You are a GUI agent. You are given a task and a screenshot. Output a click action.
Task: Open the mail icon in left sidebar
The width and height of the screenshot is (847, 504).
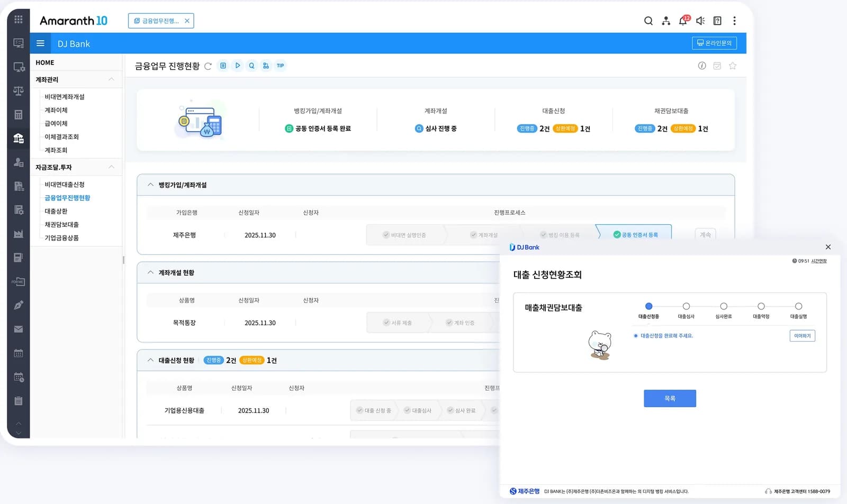point(19,329)
